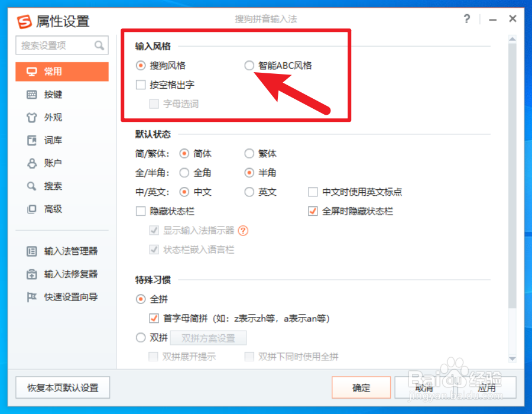Screen dimensions: 532x414
Task: Launch 输入法修复器 repair tool
Action: (x=62, y=274)
